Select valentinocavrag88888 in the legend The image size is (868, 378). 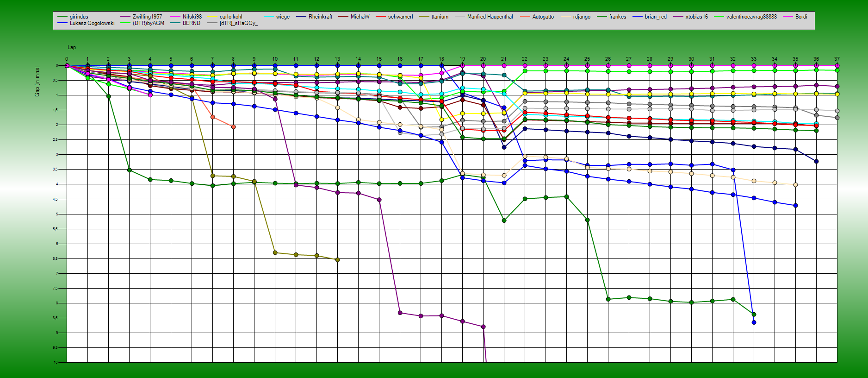click(751, 17)
